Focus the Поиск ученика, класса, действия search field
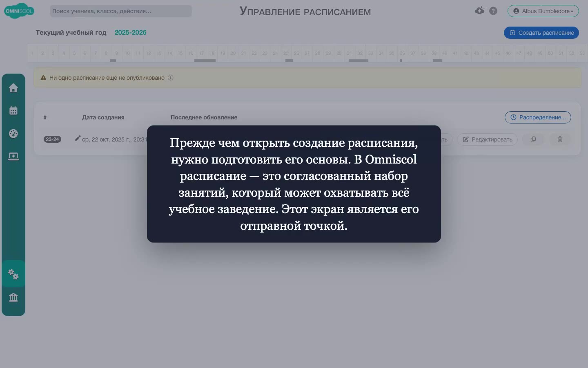 (121, 11)
